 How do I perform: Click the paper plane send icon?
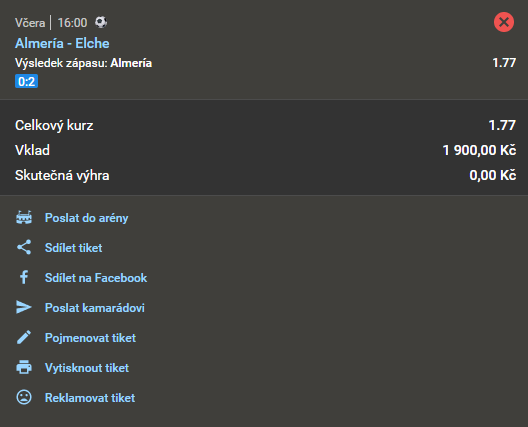click(x=24, y=307)
